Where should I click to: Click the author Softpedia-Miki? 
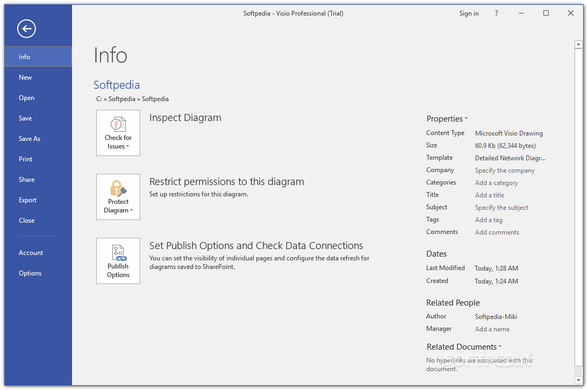(496, 317)
